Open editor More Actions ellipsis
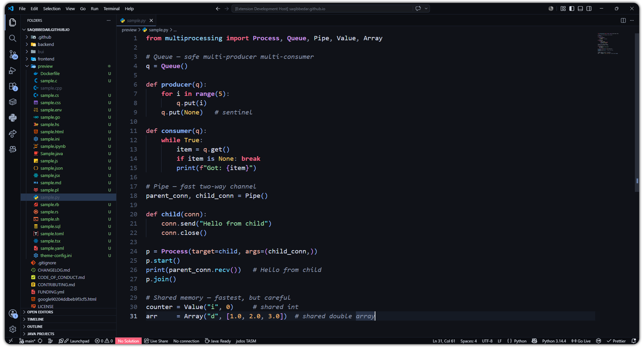 pos(632,20)
